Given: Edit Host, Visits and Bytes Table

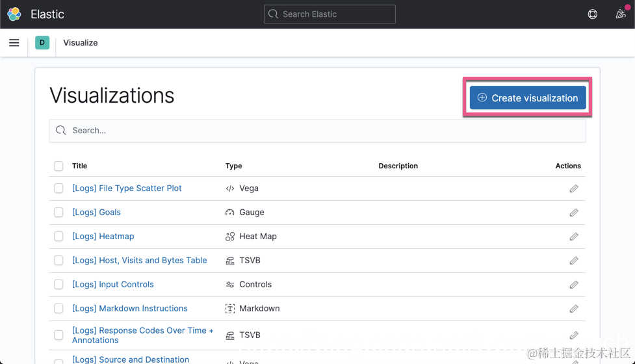Looking at the screenshot, I should [574, 261].
